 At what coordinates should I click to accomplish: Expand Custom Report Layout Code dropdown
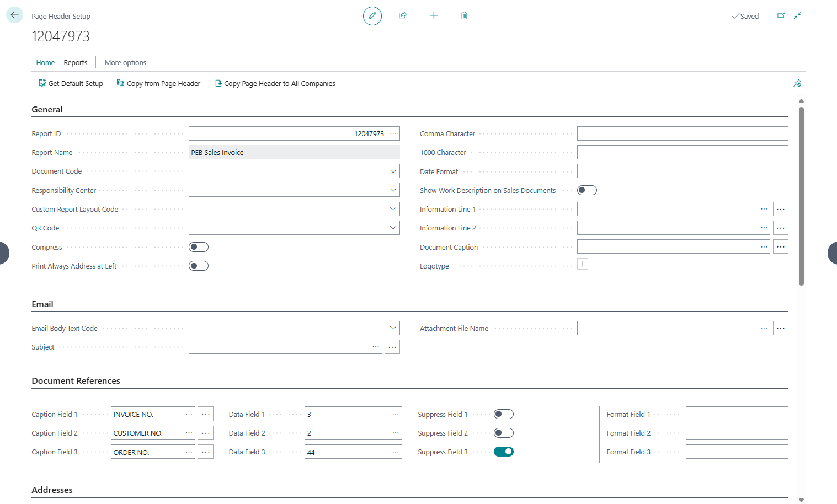coord(393,209)
